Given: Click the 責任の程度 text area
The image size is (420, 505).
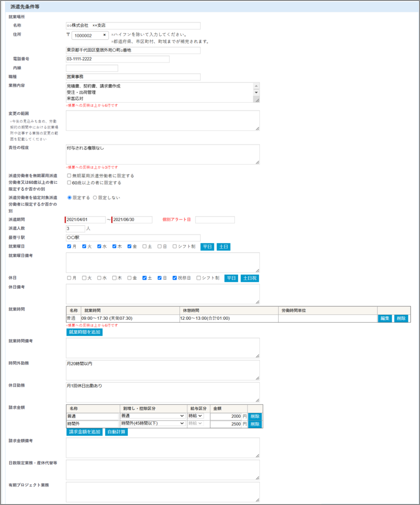Looking at the screenshot, I should tap(163, 155).
